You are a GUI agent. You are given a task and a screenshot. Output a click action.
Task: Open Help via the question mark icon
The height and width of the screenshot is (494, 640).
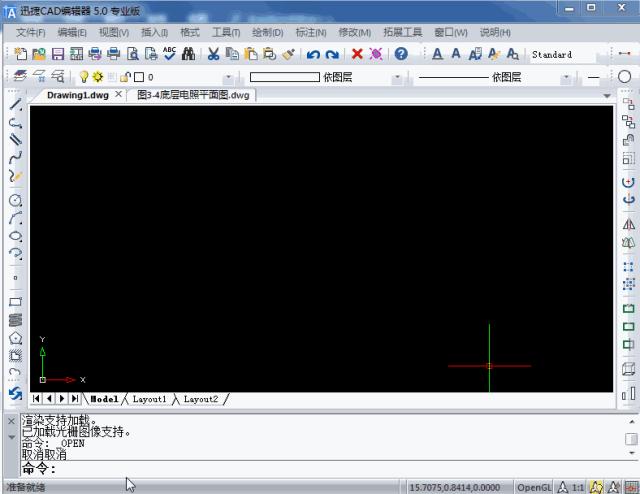pyautogui.click(x=401, y=54)
